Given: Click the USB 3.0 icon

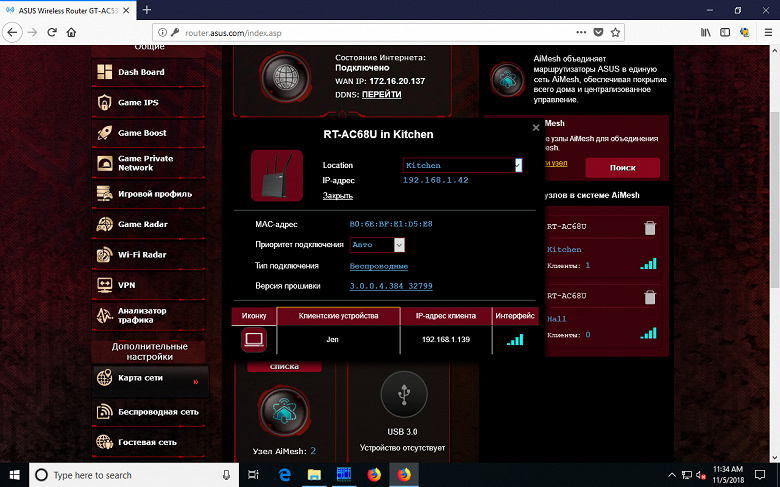Looking at the screenshot, I should click(x=404, y=395).
